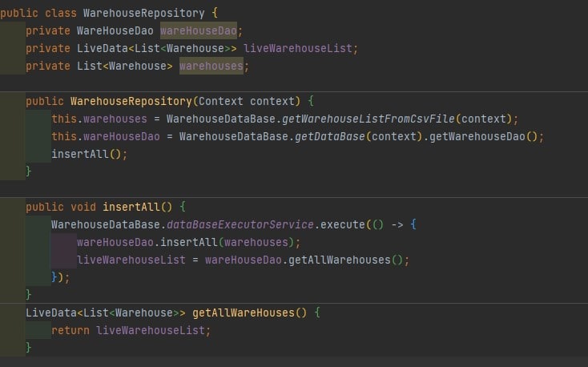Click the getAllWarehouses() call in the lambda
588x367 pixels.
tap(346, 260)
